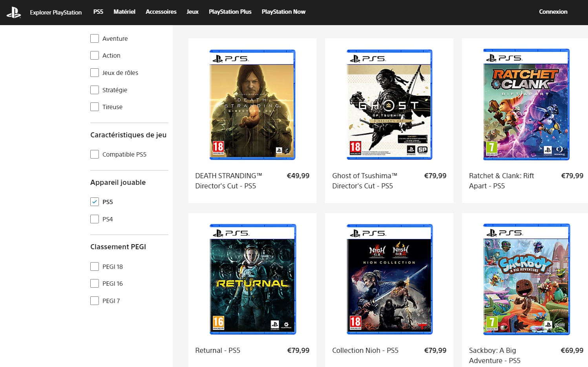
Task: Click the Classement PEGI heading
Action: coord(118,247)
